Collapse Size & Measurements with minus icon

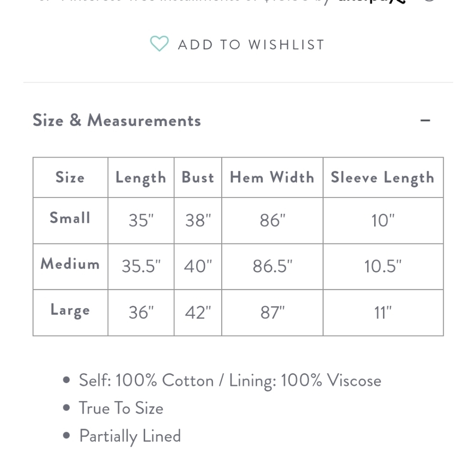click(x=425, y=120)
